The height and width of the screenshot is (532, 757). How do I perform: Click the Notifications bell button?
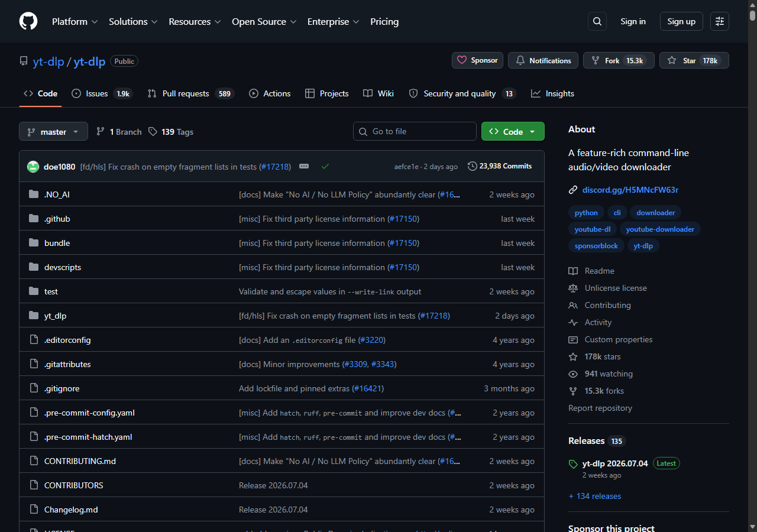point(544,60)
